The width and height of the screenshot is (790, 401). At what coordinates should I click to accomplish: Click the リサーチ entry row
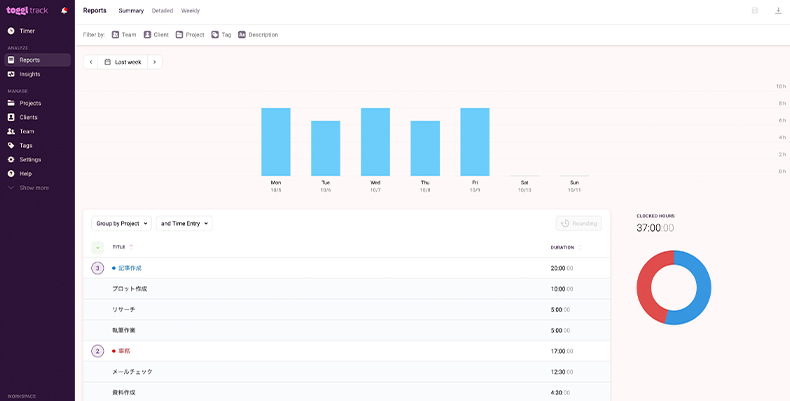[x=346, y=310]
